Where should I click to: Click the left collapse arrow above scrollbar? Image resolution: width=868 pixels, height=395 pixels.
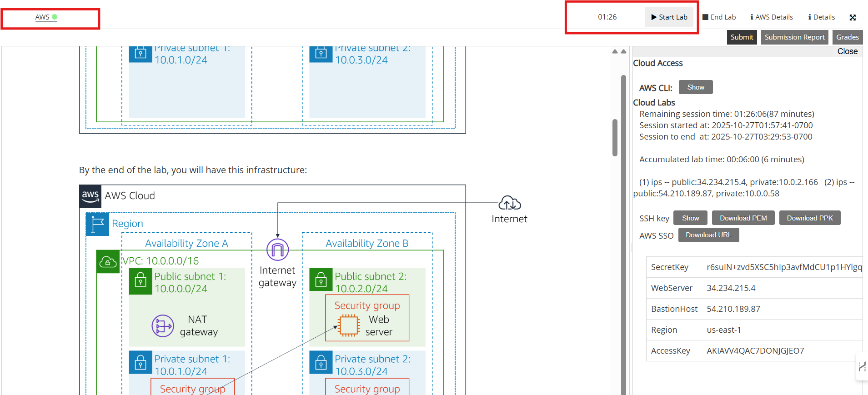click(615, 51)
